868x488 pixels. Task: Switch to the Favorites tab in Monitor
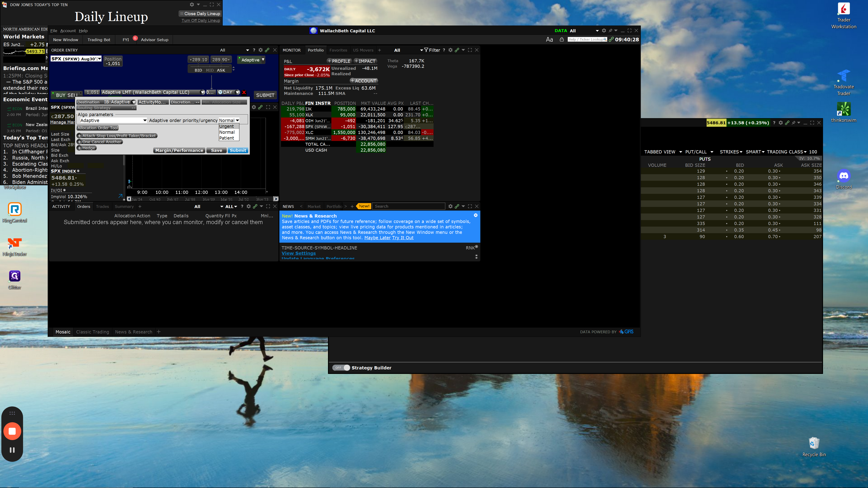point(338,50)
